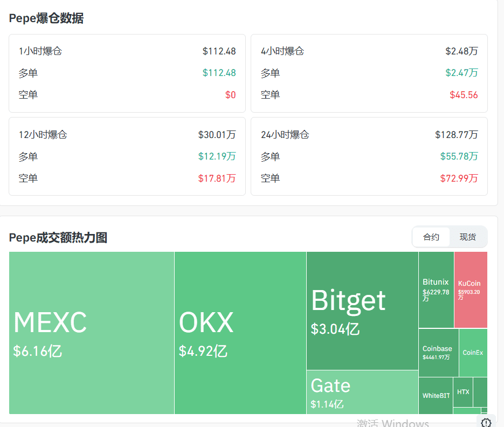Switch heatmap to 现货 tab
The width and height of the screenshot is (504, 427).
[468, 237]
